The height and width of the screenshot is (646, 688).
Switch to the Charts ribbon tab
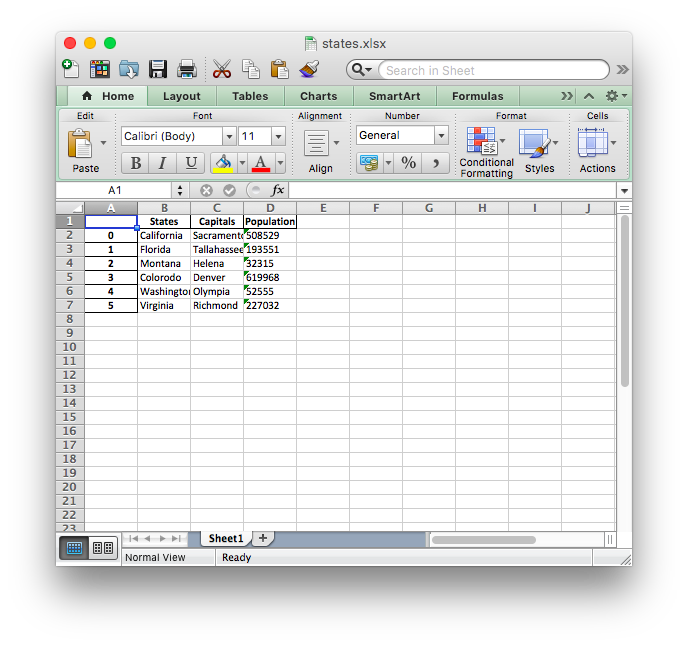click(318, 96)
